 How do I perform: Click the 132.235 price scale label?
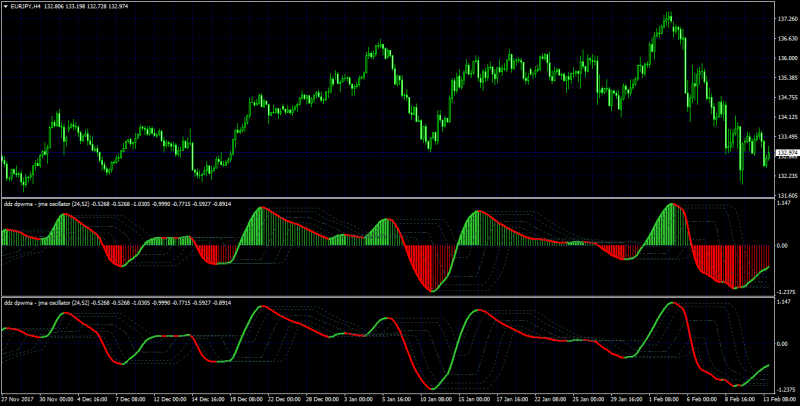click(x=788, y=176)
